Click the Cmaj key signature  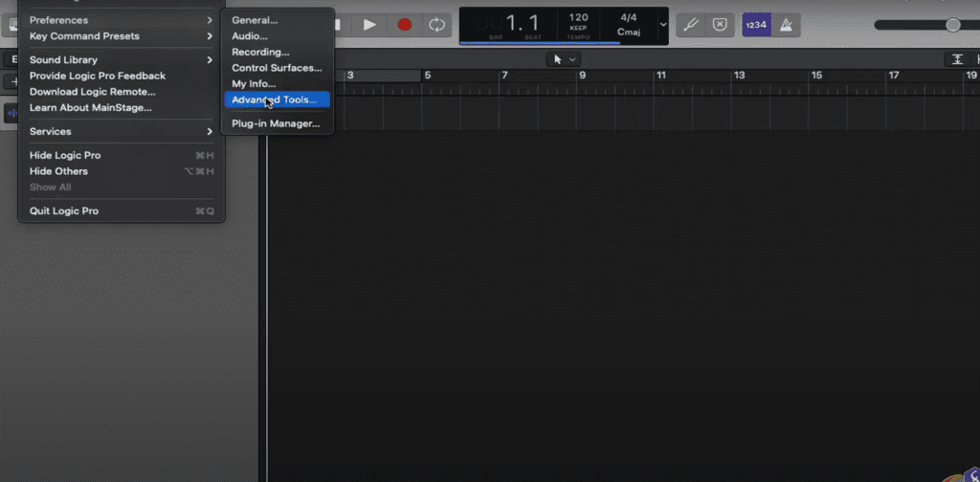[x=629, y=32]
